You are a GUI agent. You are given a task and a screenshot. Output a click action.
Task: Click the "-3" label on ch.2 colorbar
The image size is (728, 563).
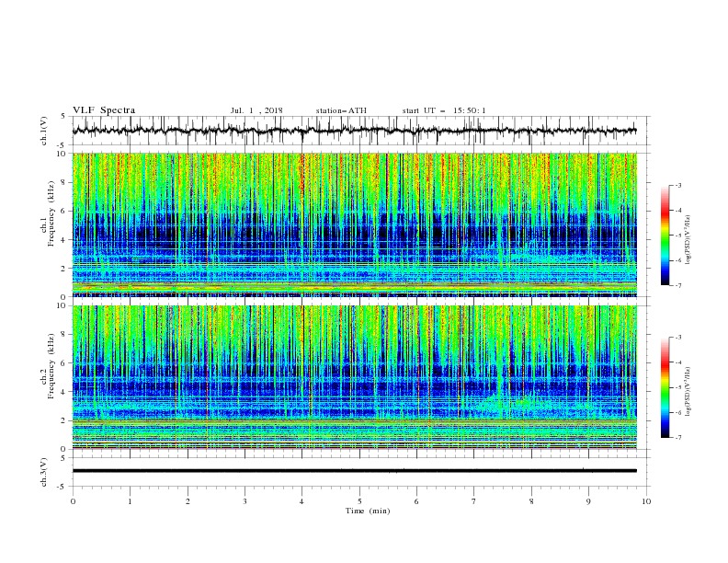678,338
